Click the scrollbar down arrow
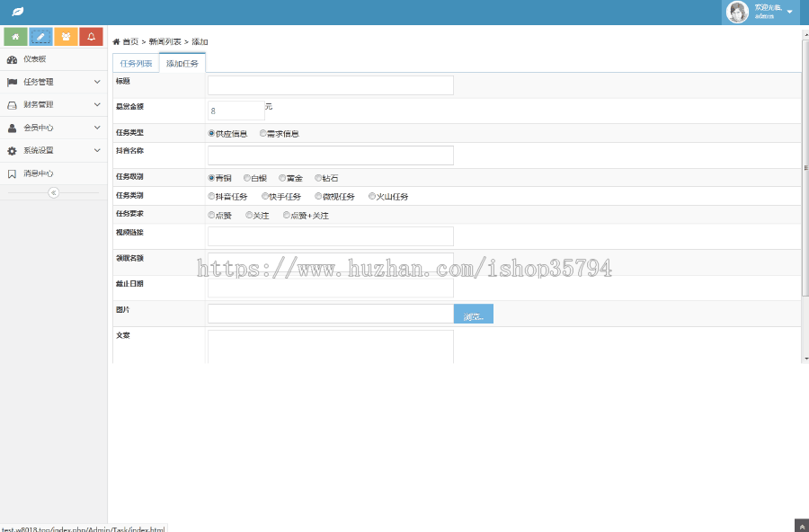809x532 pixels. 805,359
